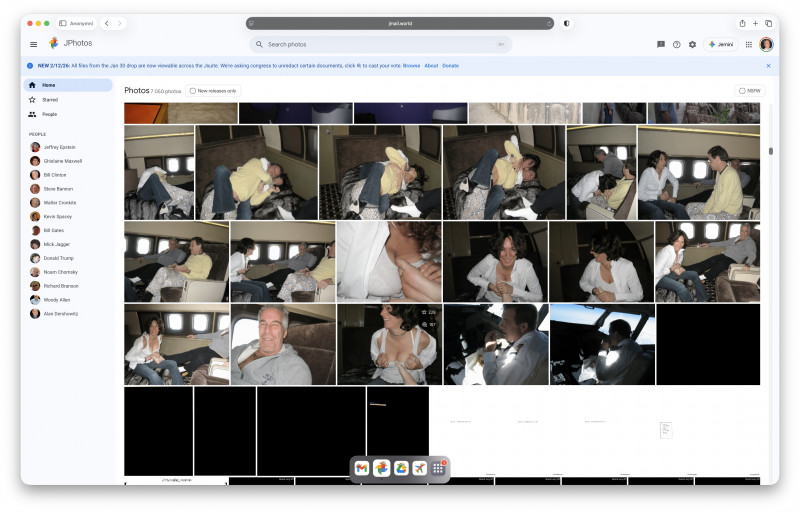Click the Browse link in banner
Screen dimensions: 800x512
tap(411, 65)
